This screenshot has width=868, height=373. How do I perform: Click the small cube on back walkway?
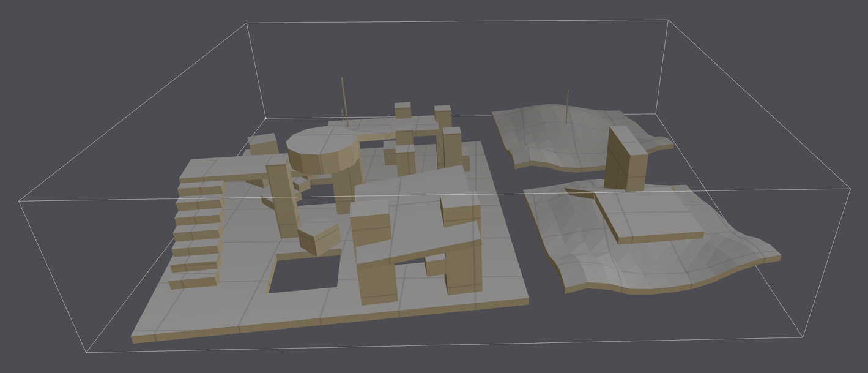tap(402, 110)
